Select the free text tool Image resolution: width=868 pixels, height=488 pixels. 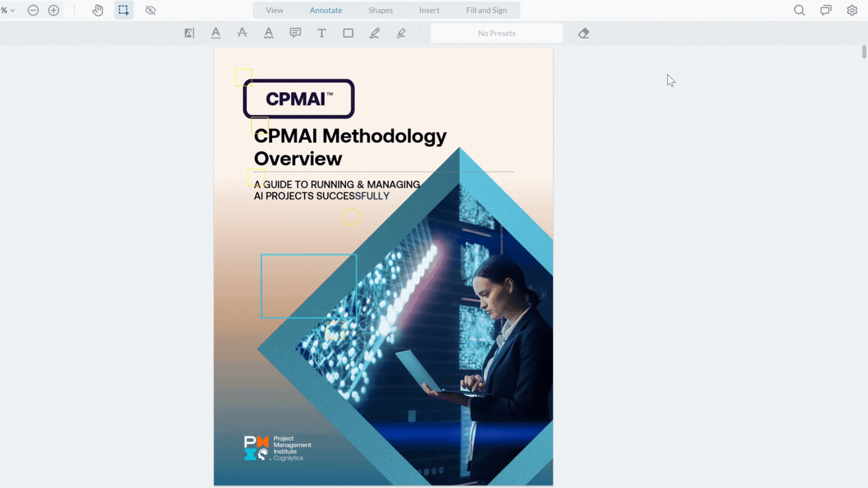321,33
